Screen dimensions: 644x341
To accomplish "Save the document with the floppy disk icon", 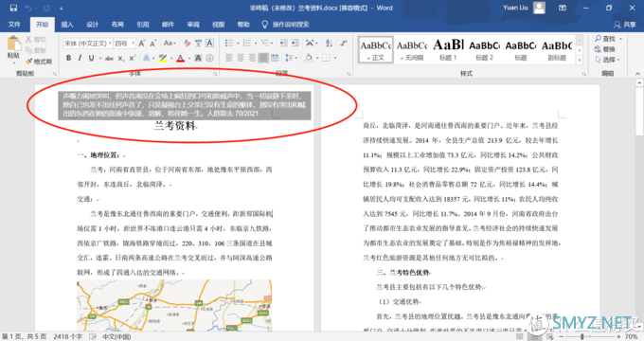I will click(x=13, y=8).
